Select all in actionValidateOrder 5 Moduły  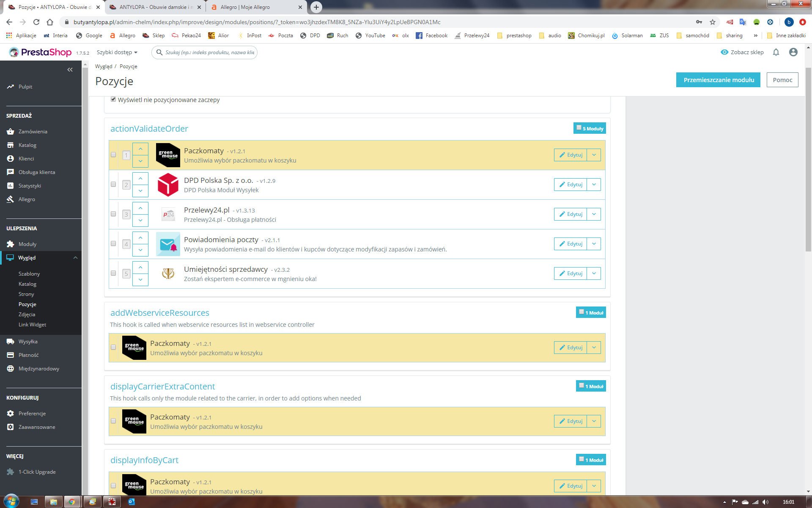tap(579, 127)
